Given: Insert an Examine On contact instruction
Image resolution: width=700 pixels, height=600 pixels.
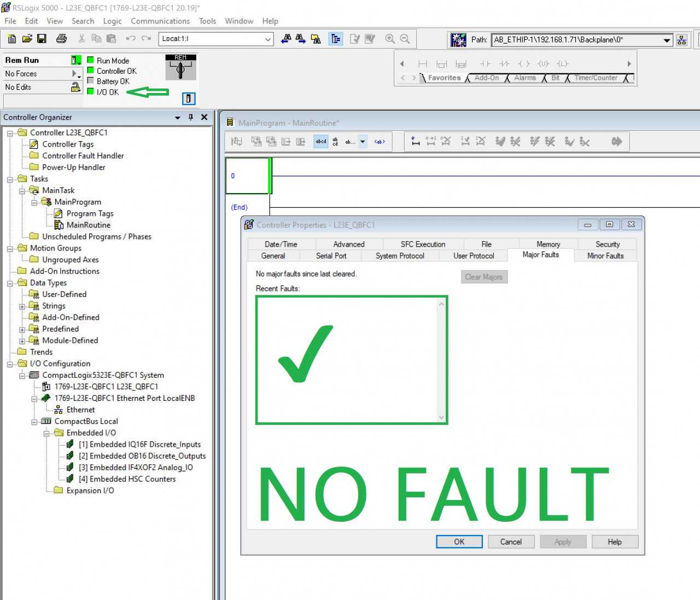Looking at the screenshot, I should tap(485, 64).
